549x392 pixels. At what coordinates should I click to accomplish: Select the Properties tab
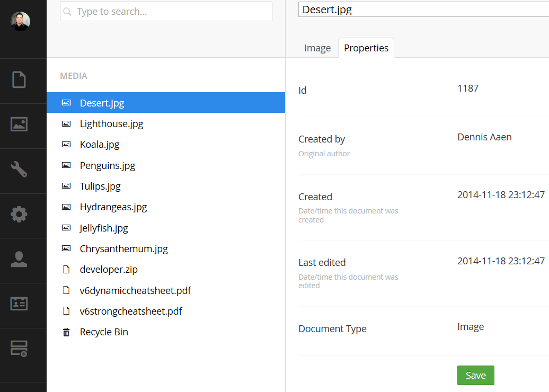(x=366, y=48)
